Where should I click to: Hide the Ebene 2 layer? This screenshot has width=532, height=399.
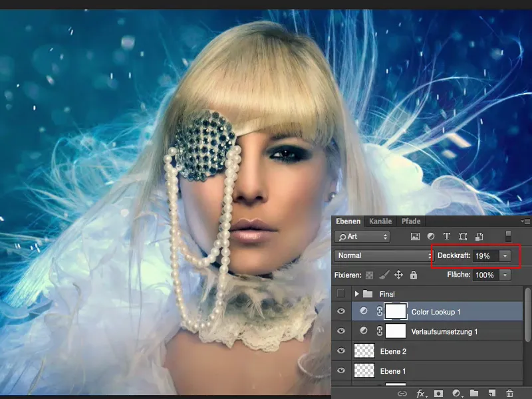tap(341, 350)
